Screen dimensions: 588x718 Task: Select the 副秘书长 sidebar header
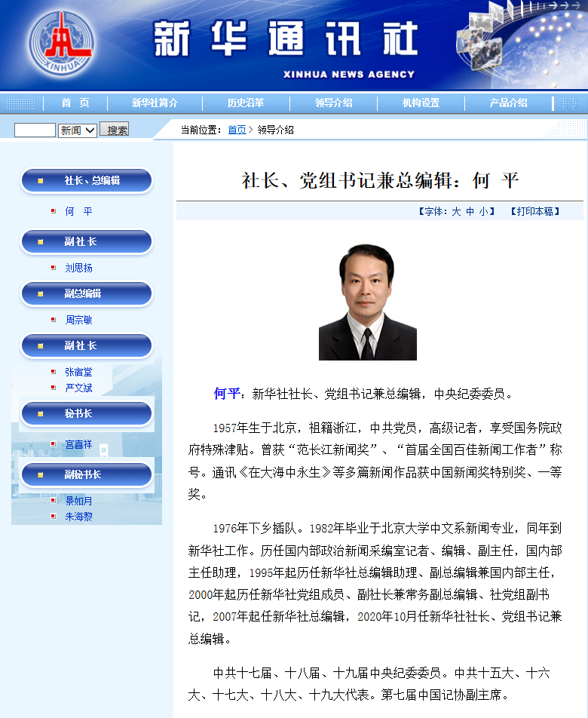(x=86, y=474)
